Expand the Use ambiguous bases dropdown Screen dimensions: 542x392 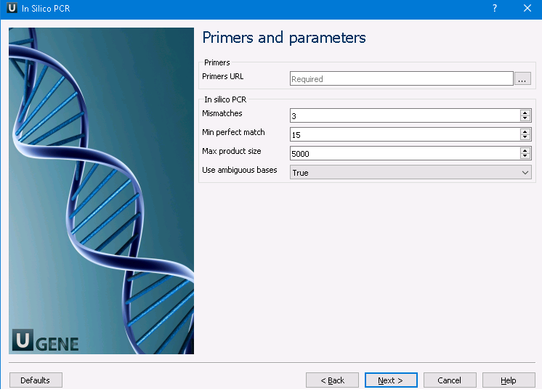click(410, 172)
